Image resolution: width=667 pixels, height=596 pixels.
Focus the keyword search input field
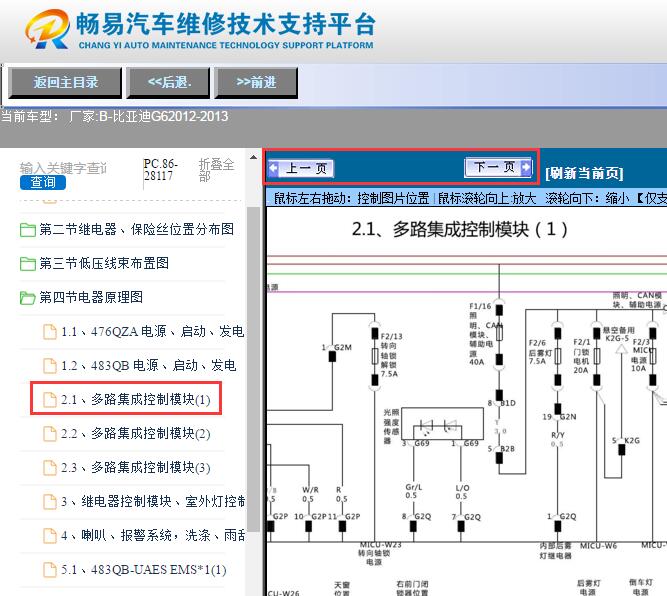point(64,168)
